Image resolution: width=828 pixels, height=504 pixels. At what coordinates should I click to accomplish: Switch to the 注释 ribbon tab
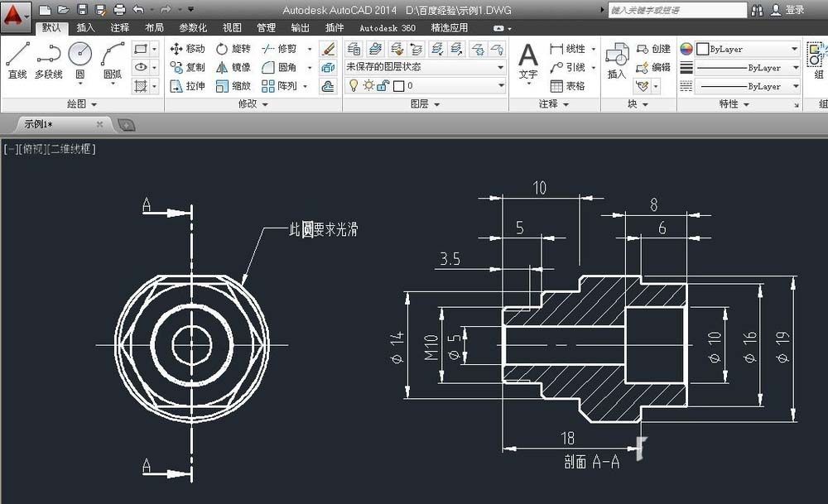click(119, 27)
